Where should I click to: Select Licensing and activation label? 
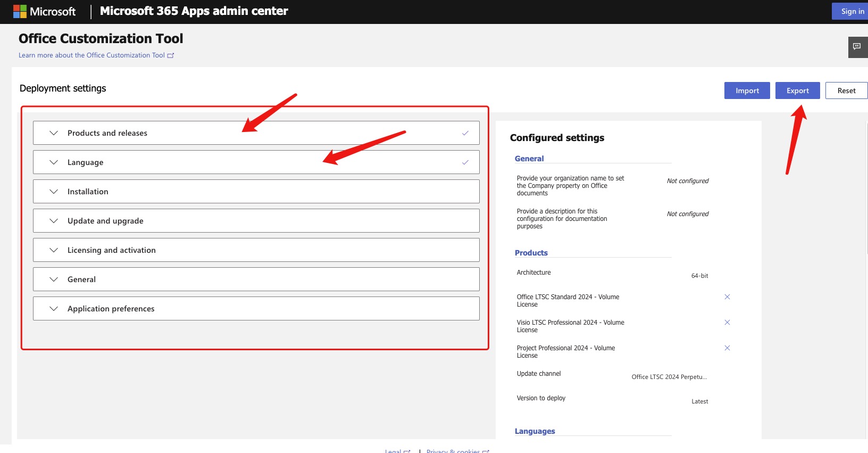[112, 250]
